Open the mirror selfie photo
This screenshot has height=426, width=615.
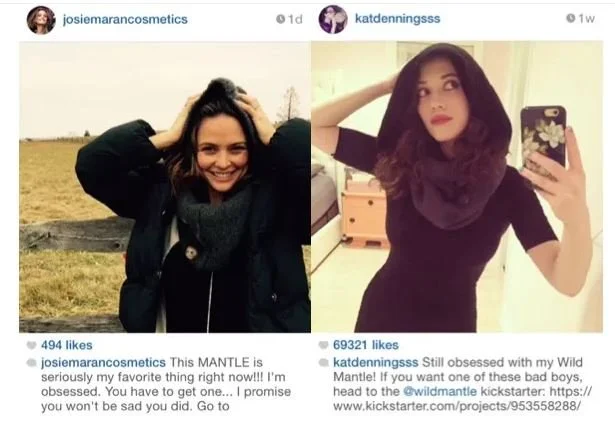click(x=457, y=187)
